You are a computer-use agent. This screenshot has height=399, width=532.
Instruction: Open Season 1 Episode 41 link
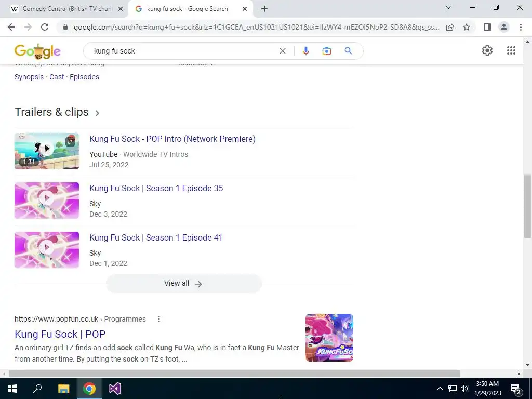click(156, 237)
